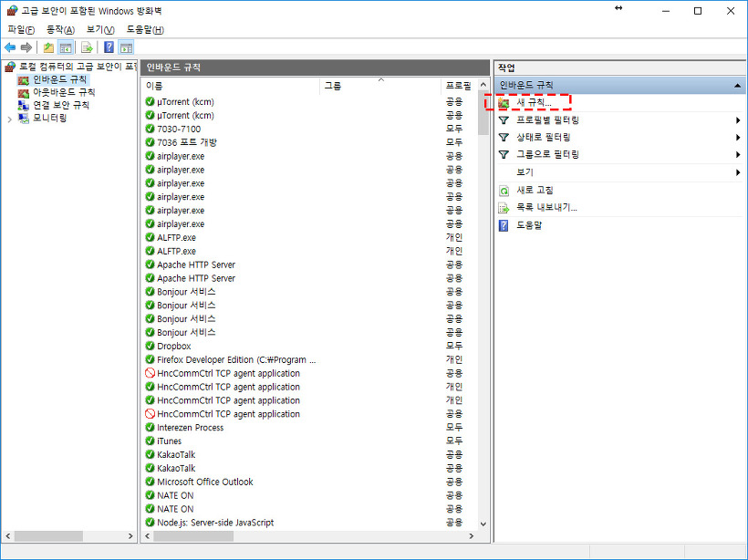Image resolution: width=748 pixels, height=560 pixels.
Task: Select 연결 보안 규칙 in the tree
Action: click(x=61, y=105)
